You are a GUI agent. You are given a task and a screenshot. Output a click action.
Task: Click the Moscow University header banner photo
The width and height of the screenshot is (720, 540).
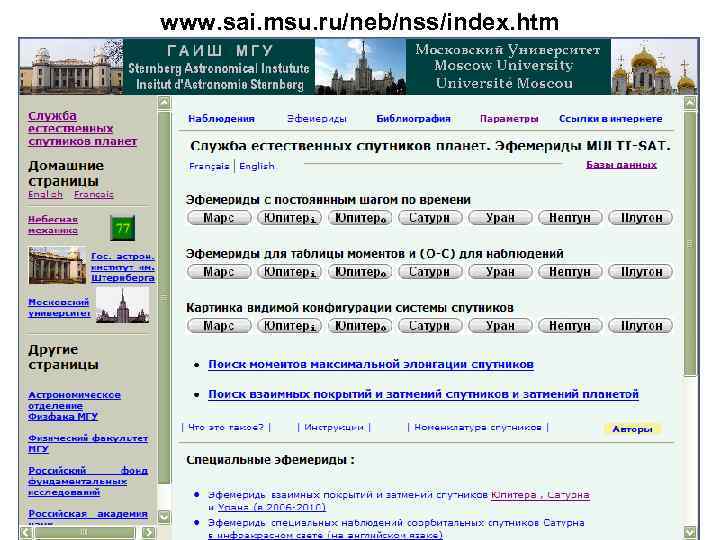360,67
